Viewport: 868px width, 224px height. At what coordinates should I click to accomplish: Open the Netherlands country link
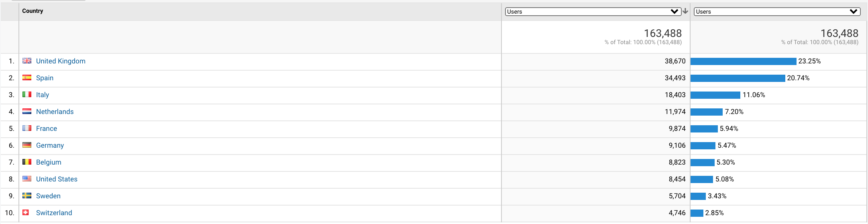pyautogui.click(x=55, y=112)
